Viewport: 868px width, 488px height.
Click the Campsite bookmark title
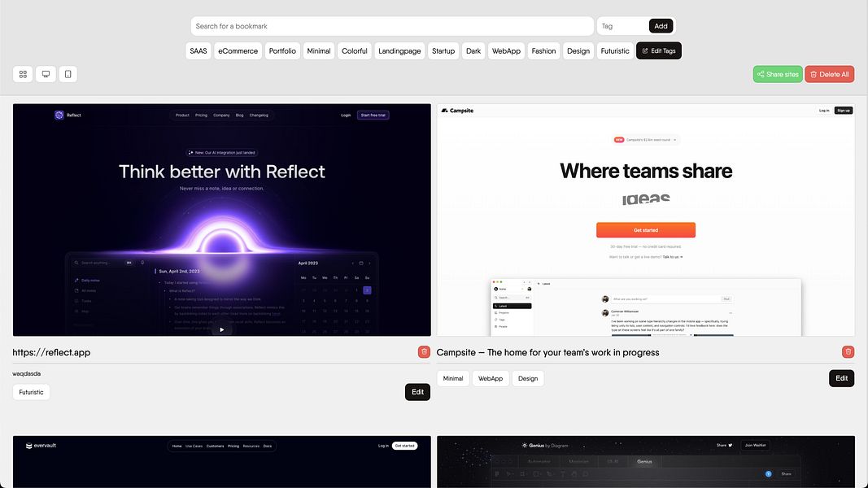pyautogui.click(x=547, y=352)
